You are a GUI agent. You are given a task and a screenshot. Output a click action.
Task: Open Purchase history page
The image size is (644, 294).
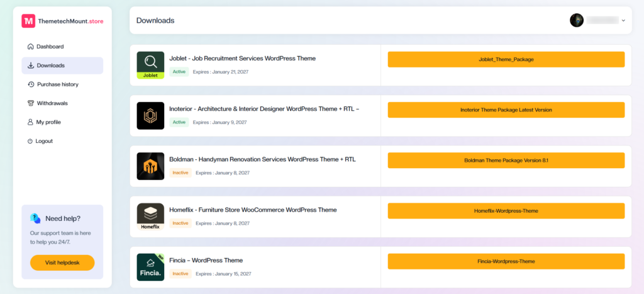62,84
